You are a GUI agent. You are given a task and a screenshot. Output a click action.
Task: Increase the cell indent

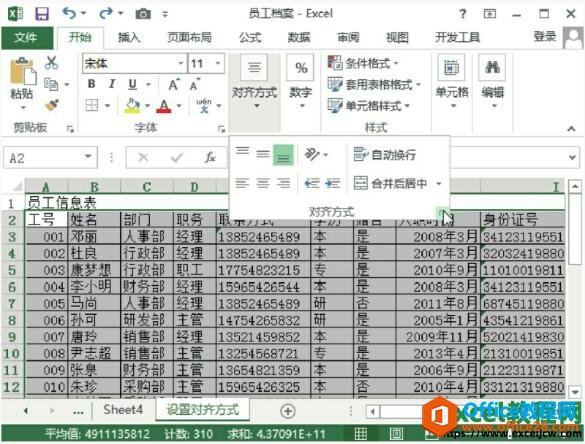pos(332,183)
